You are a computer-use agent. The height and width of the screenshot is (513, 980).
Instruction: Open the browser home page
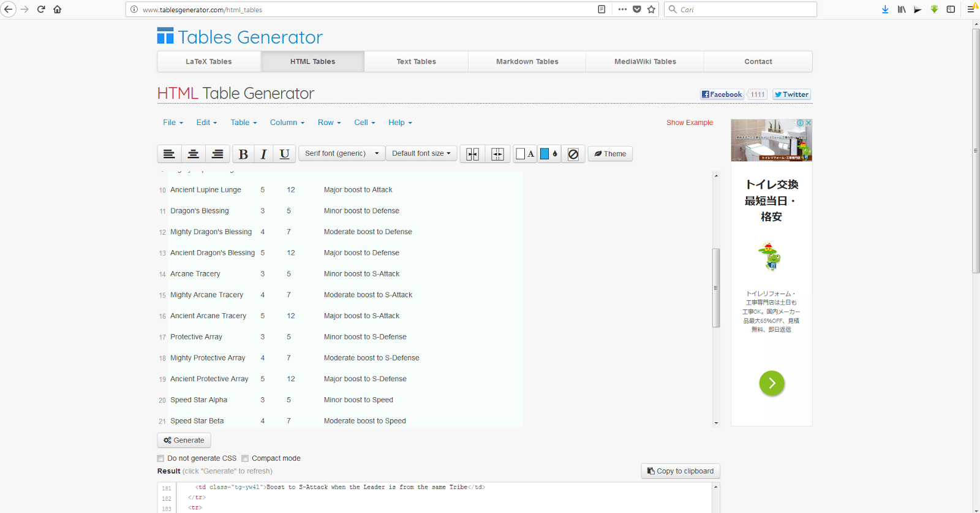point(58,9)
